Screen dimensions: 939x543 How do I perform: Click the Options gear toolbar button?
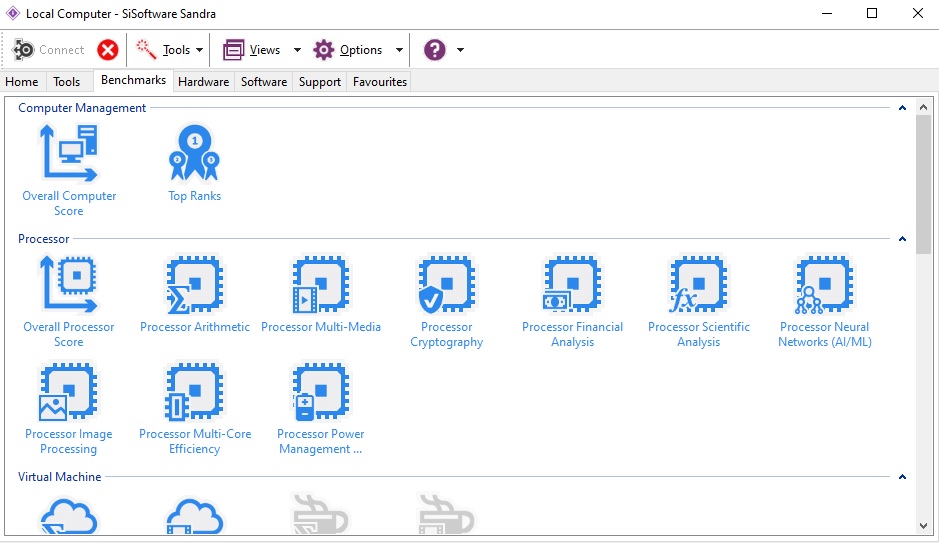tap(347, 50)
